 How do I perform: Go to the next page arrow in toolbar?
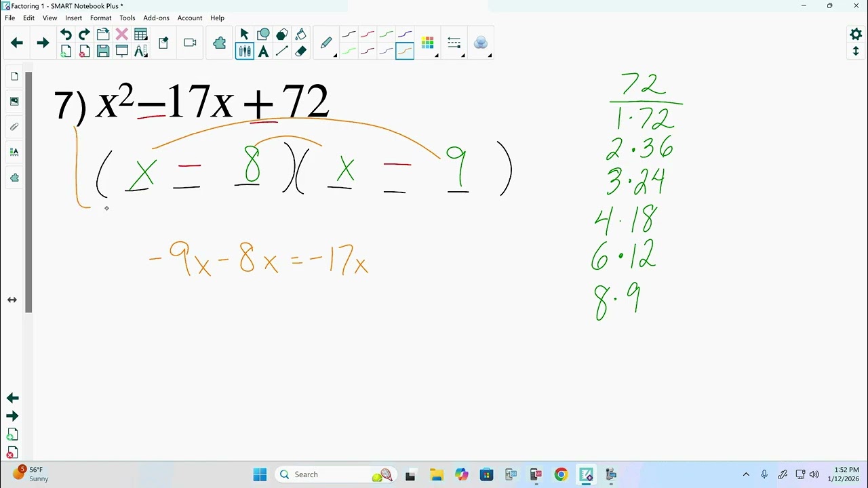[x=43, y=43]
